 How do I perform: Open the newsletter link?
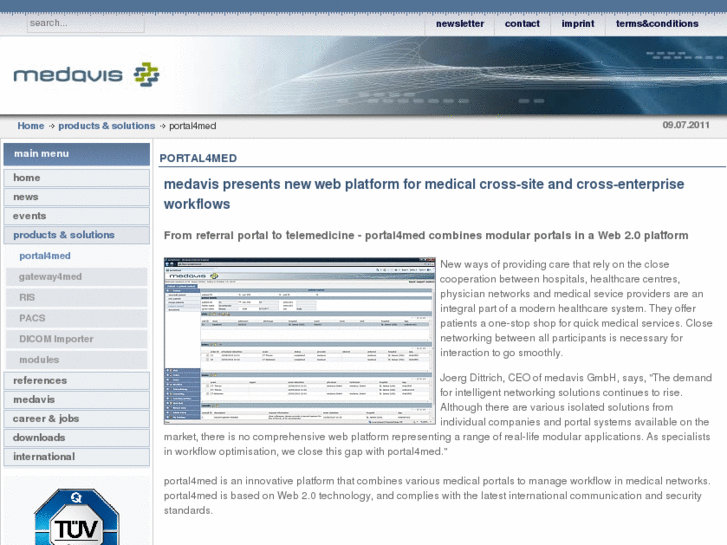[x=459, y=24]
